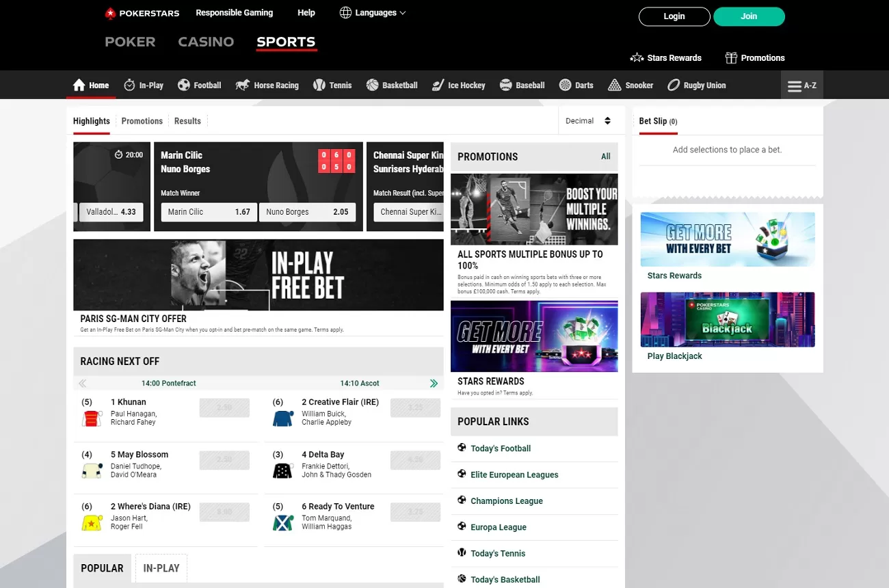The height and width of the screenshot is (588, 889).
Task: Click the May Blossom jockey silk
Action: pos(92,470)
